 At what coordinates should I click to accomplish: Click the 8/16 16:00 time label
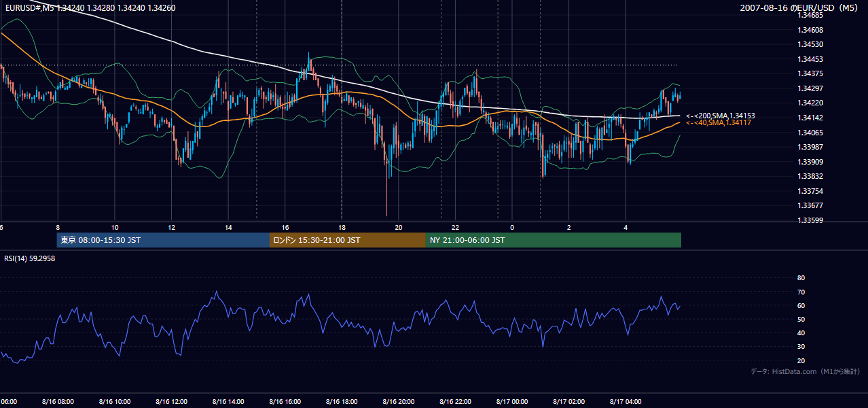(285, 402)
